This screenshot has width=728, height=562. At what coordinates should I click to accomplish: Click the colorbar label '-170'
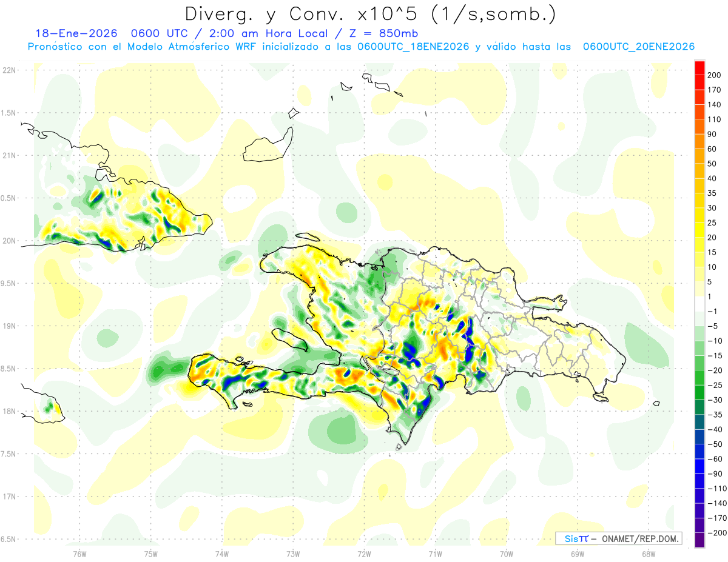pyautogui.click(x=718, y=519)
